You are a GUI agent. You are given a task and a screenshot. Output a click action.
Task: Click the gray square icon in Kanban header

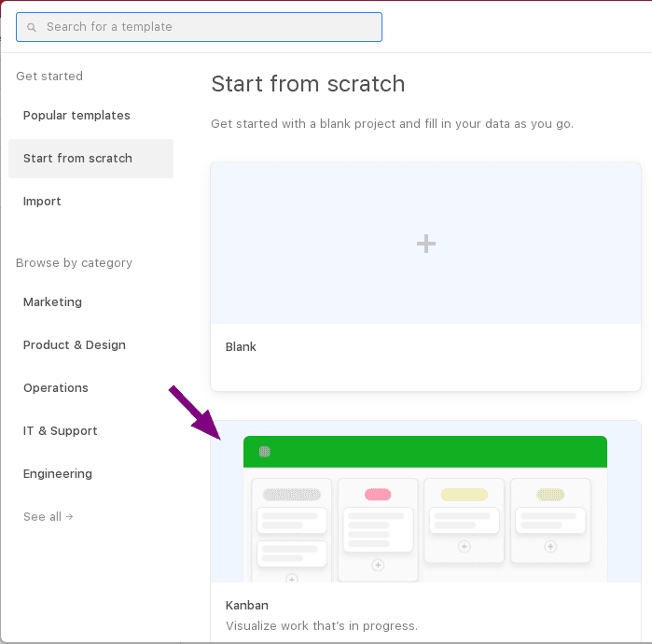click(x=265, y=452)
